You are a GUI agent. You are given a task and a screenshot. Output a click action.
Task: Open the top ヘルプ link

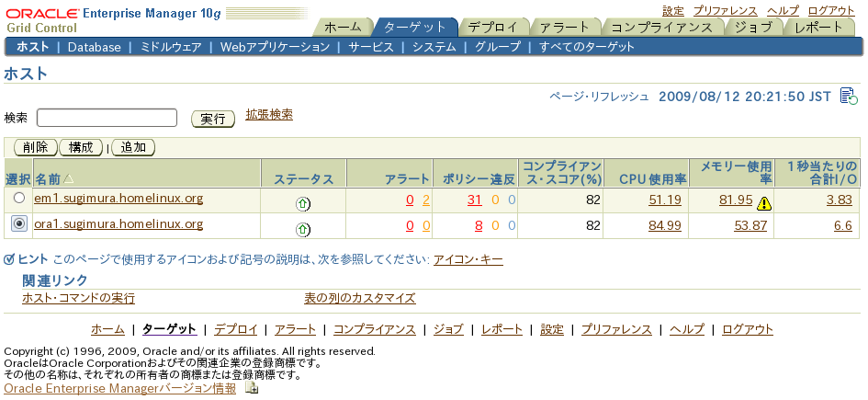(783, 10)
